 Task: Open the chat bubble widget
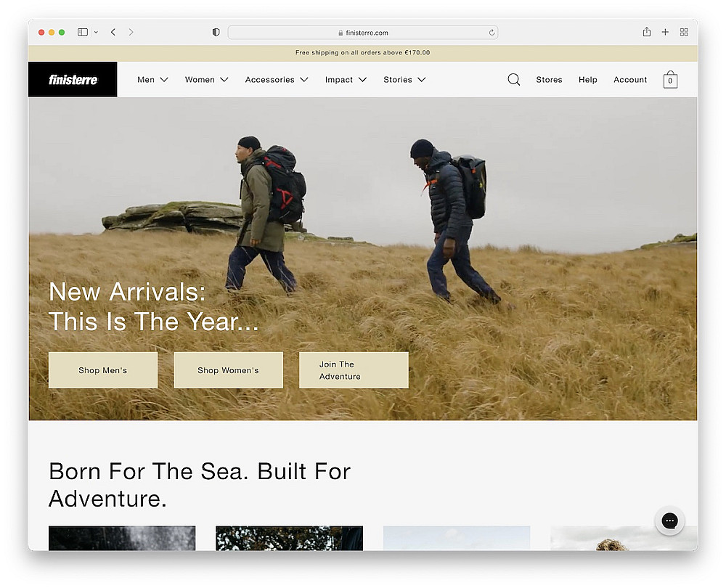click(669, 521)
